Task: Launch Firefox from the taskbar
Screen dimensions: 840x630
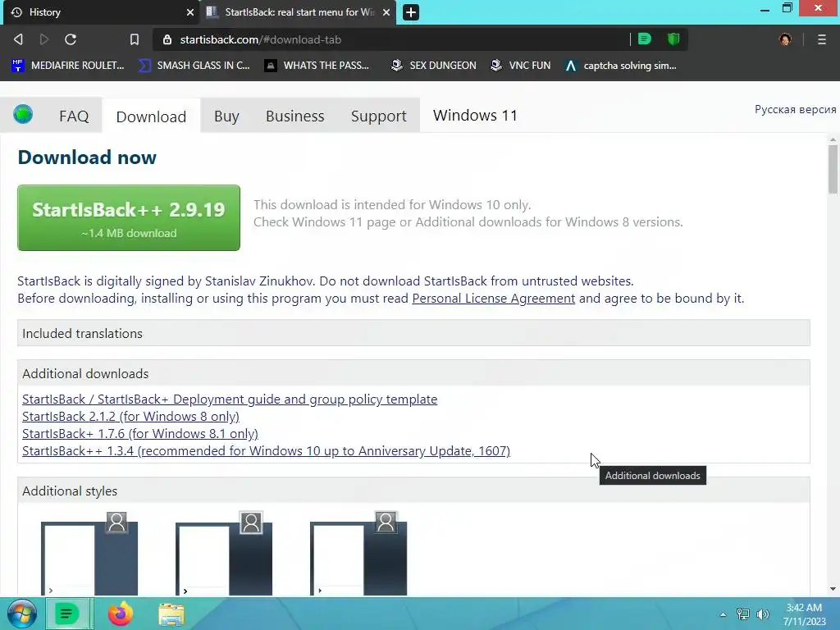Action: [120, 614]
